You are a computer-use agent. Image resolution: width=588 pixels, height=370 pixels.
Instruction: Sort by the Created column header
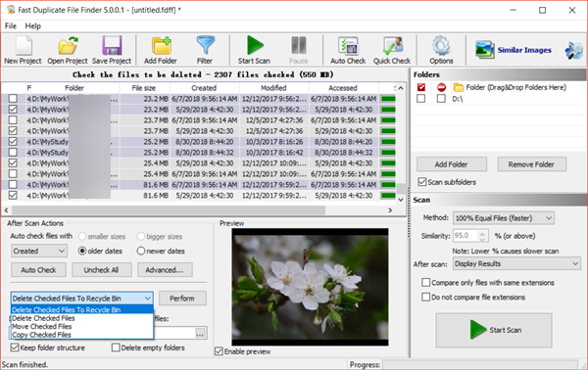click(205, 88)
